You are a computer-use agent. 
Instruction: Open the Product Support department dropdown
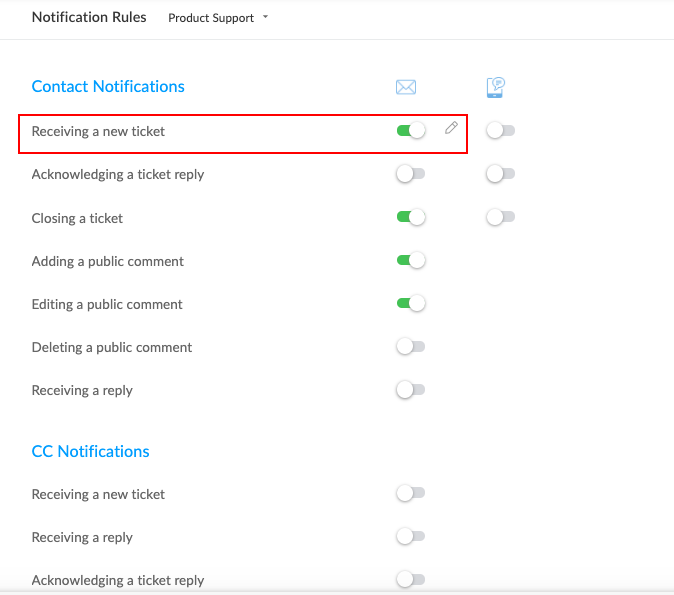218,18
